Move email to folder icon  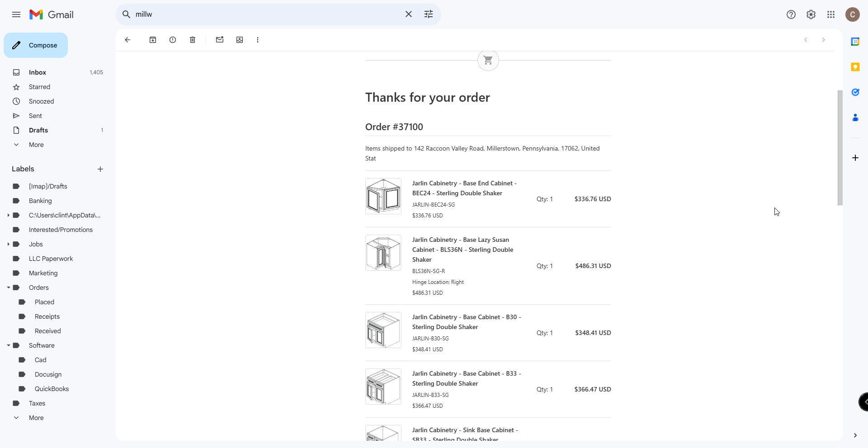click(240, 40)
